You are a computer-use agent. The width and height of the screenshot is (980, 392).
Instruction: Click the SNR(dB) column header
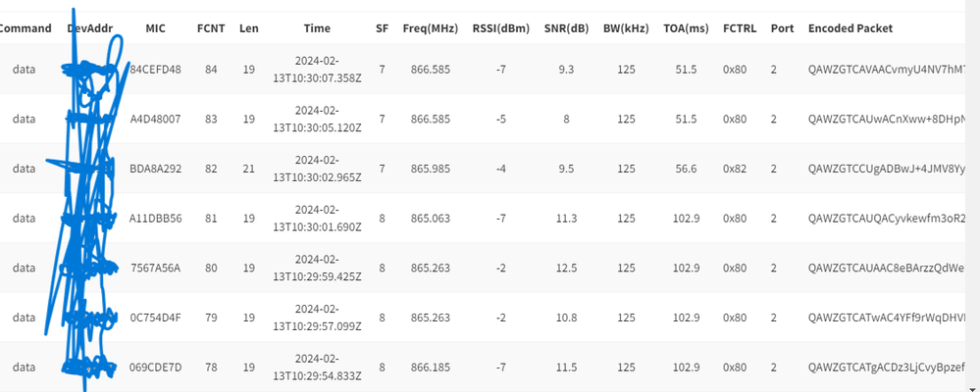click(x=566, y=28)
